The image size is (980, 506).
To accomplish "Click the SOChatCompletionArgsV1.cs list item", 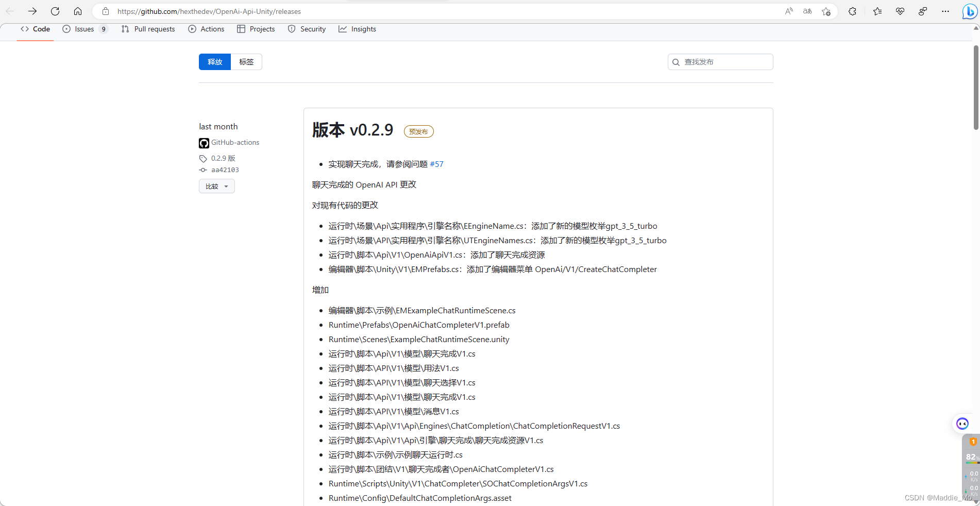I will 458,483.
